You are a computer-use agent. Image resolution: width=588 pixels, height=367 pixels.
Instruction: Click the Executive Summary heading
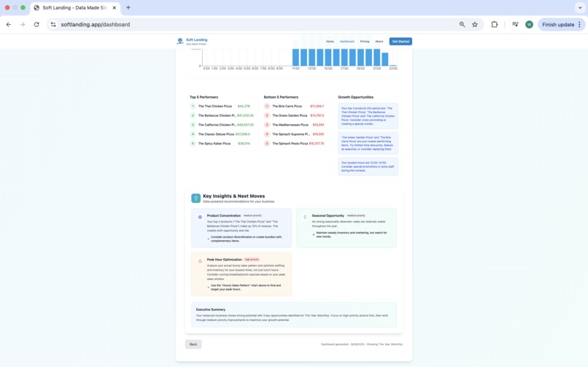(211, 309)
